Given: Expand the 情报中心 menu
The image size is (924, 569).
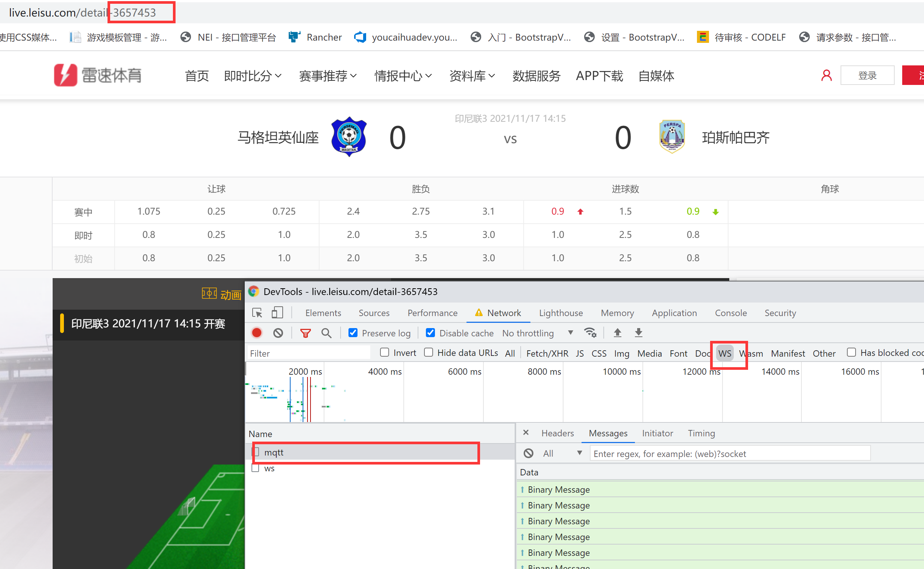Looking at the screenshot, I should [403, 76].
